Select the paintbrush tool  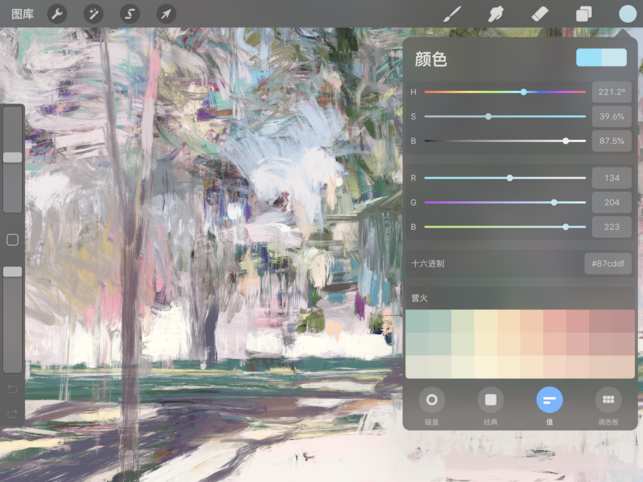click(x=452, y=14)
